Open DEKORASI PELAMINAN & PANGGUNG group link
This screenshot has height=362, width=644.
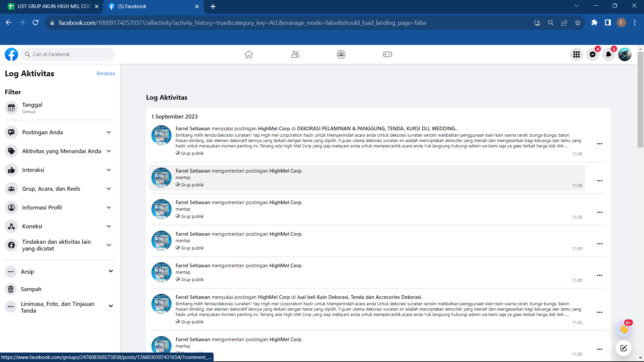[376, 129]
